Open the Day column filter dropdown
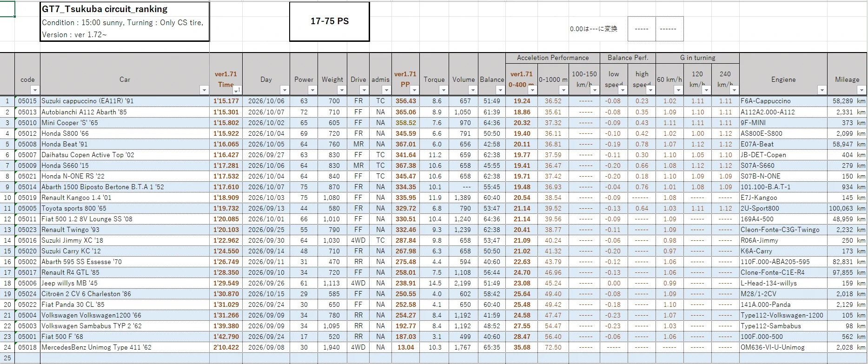Screen dimensions: 868x364 pyautogui.click(x=285, y=90)
